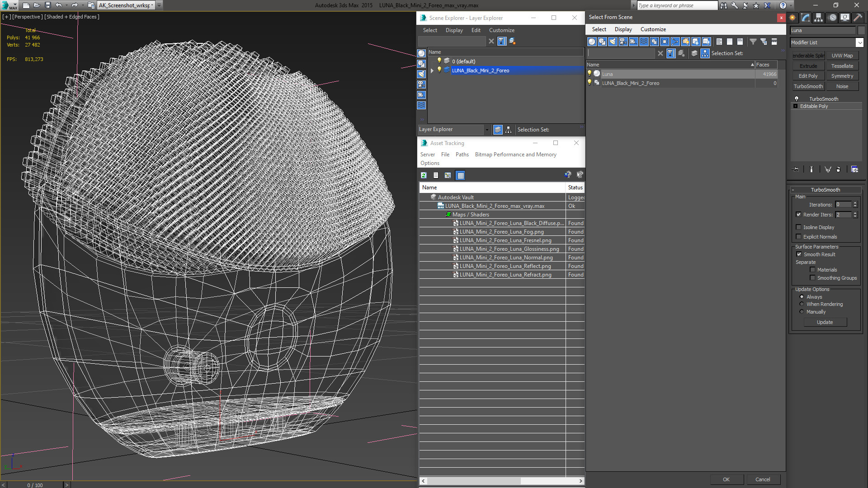Click the OK button in Select From Scene
Image resolution: width=868 pixels, height=488 pixels.
tap(726, 479)
